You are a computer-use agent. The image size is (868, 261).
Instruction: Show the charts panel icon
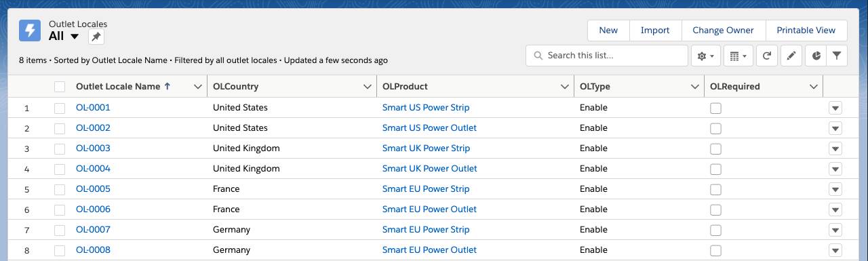click(x=816, y=56)
